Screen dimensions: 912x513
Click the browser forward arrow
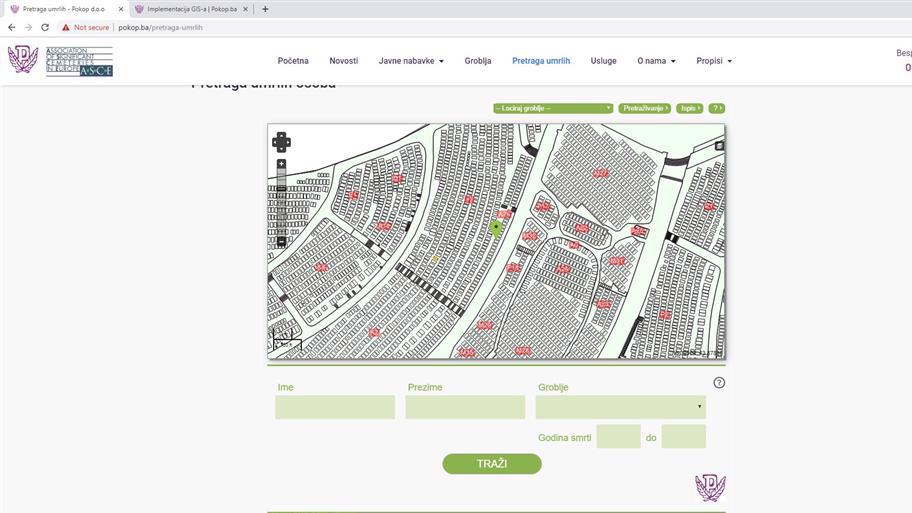click(28, 27)
